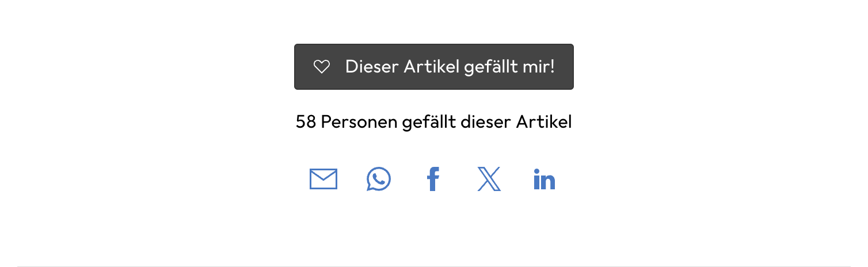Viewport: 868px width, 267px height.
Task: Like this article using the dark button
Action: 433,67
